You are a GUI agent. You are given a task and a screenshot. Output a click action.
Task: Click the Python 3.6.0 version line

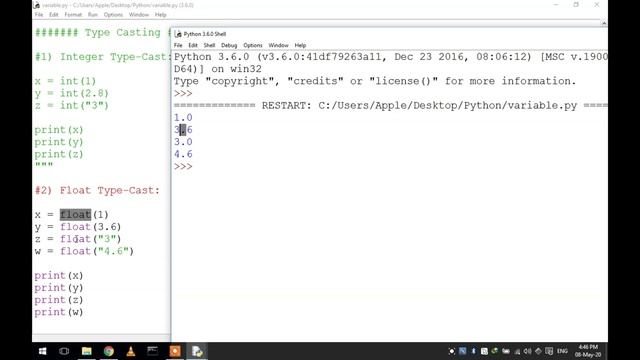tap(391, 57)
